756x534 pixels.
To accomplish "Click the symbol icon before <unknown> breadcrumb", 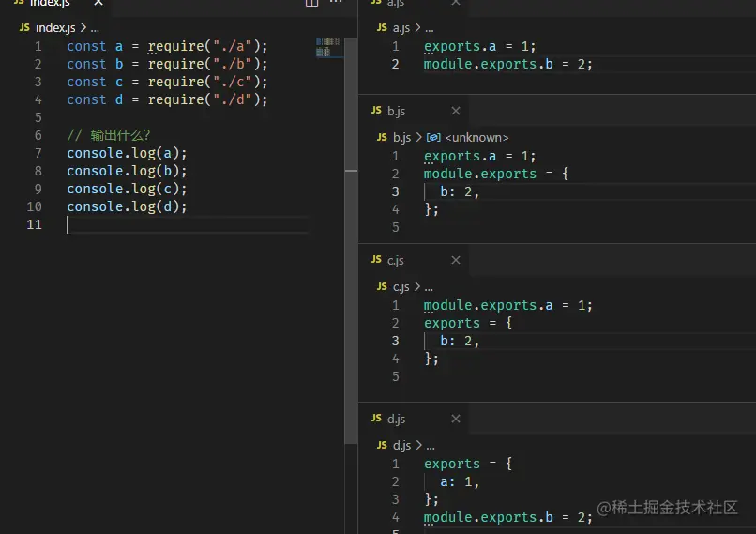I will 433,138.
